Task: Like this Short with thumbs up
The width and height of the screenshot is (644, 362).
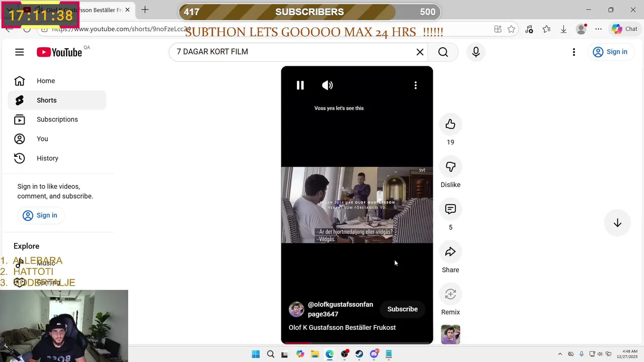Action: (x=450, y=124)
